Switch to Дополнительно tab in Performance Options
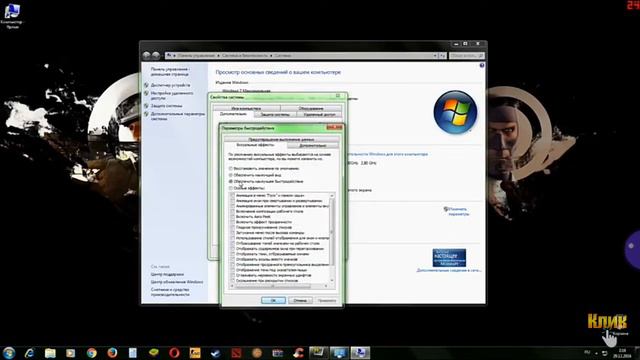The image size is (640, 360). (x=313, y=146)
